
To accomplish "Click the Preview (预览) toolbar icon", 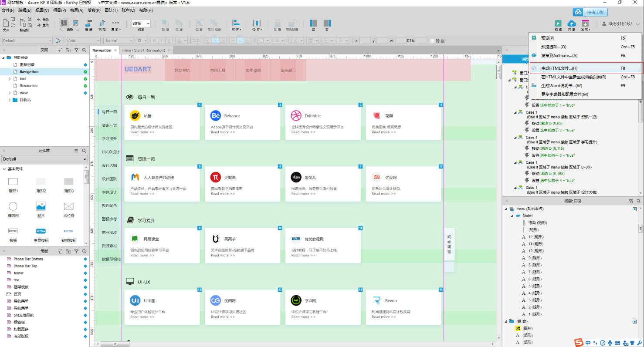I will 558,24.
